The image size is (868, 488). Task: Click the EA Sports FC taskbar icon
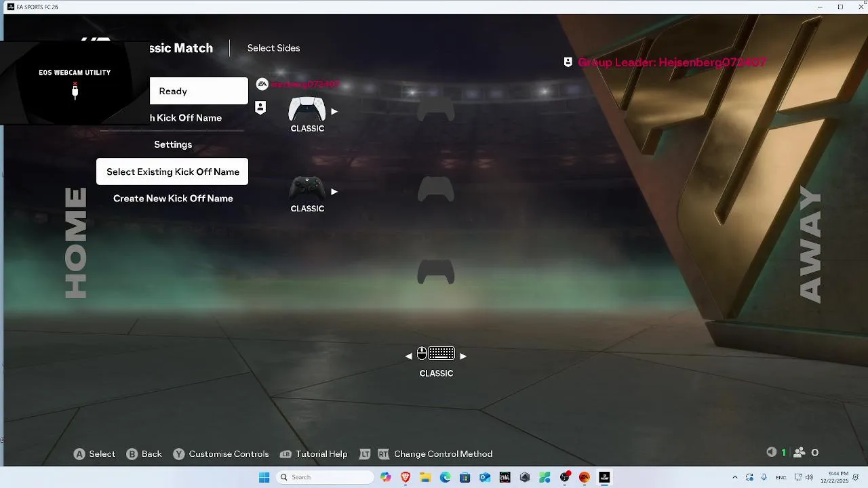coord(604,477)
